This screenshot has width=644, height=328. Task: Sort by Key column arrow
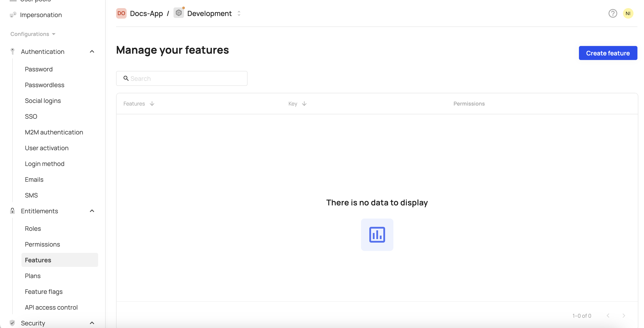304,104
